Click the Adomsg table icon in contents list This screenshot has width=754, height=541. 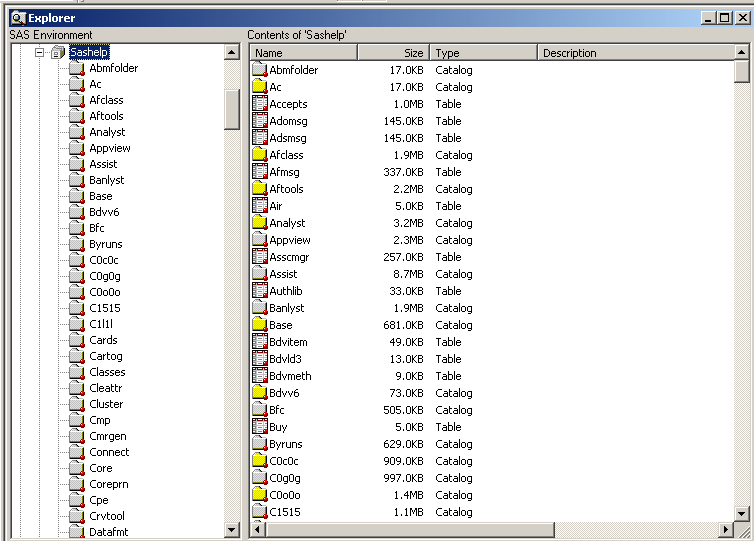[x=260, y=121]
